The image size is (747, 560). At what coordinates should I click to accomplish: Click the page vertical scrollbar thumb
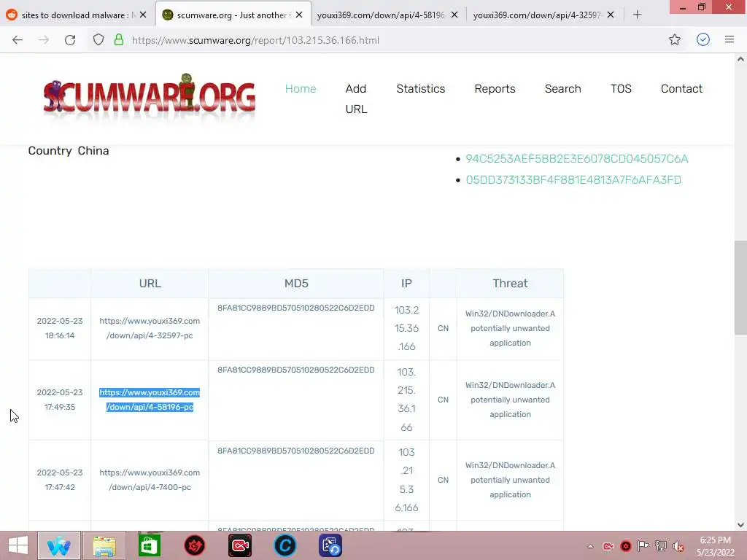740,287
